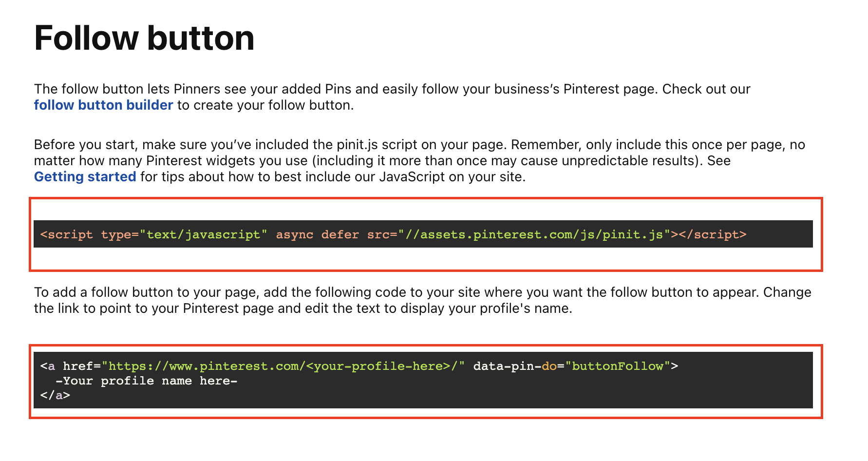Click the closing </a> tag

tap(55, 395)
